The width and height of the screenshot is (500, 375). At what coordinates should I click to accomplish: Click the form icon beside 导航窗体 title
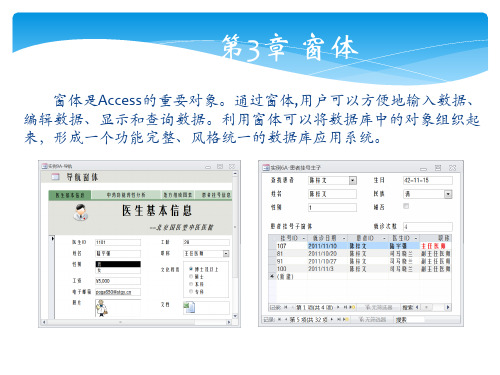pyautogui.click(x=55, y=177)
